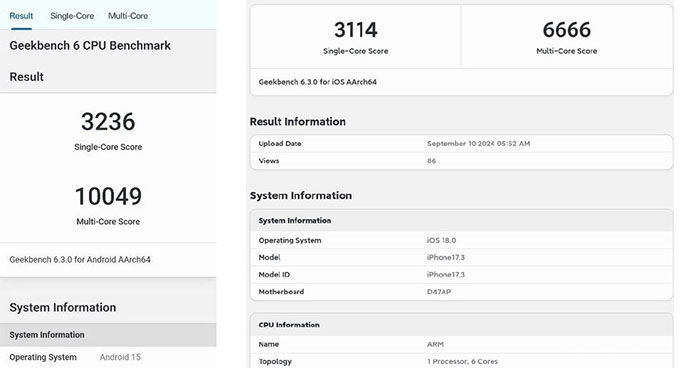Viewport: 680px width, 368px height.
Task: Select the 3236 single-core score
Action: pos(108,121)
